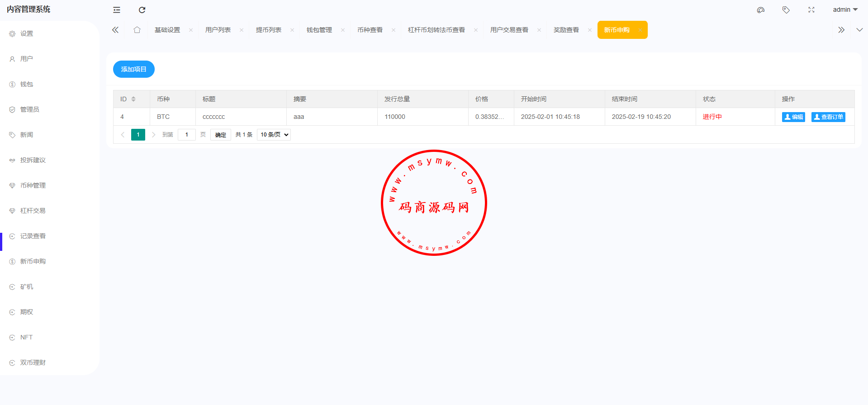Image resolution: width=868 pixels, height=405 pixels.
Task: Close the 币种查看 tab
Action: tap(394, 30)
